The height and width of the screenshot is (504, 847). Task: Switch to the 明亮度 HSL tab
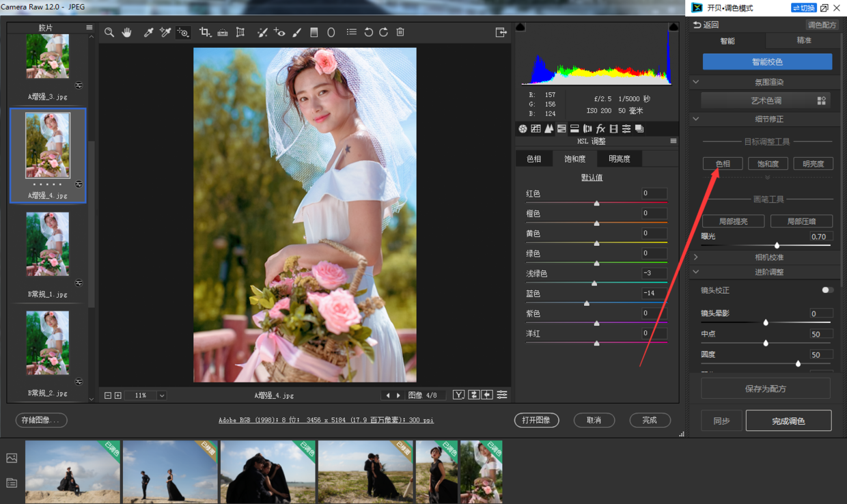click(620, 158)
